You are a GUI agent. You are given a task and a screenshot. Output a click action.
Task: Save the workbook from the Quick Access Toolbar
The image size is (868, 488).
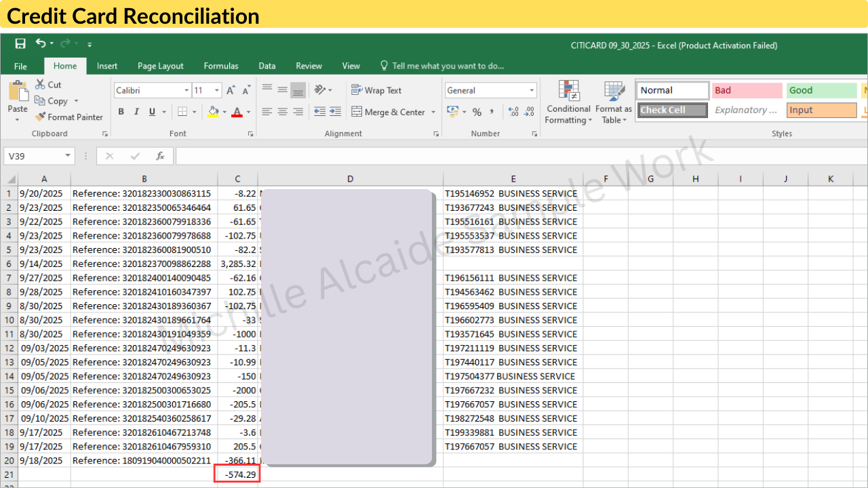click(x=20, y=44)
